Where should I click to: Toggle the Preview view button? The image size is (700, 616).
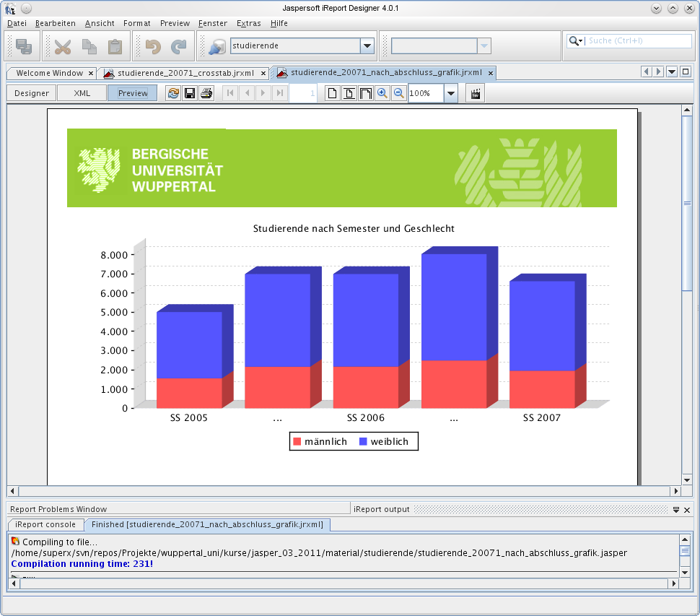pos(133,93)
